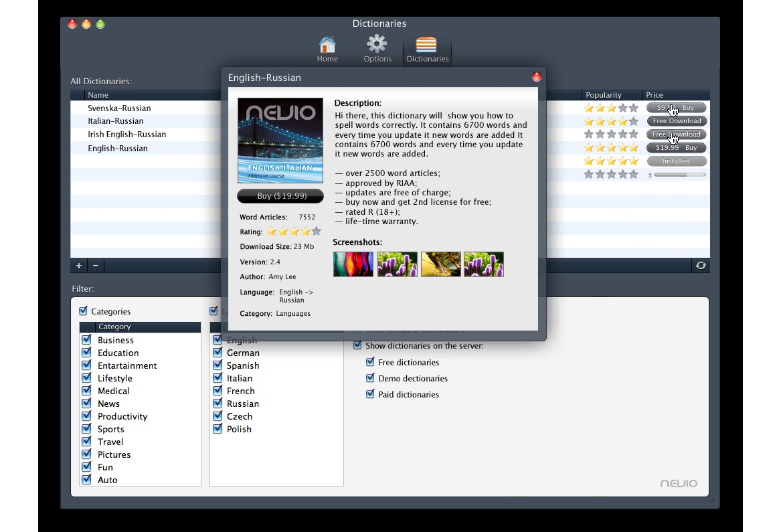Click the download arrow icon beside progress bar
The width and height of the screenshot is (779, 532).
pyautogui.click(x=650, y=175)
